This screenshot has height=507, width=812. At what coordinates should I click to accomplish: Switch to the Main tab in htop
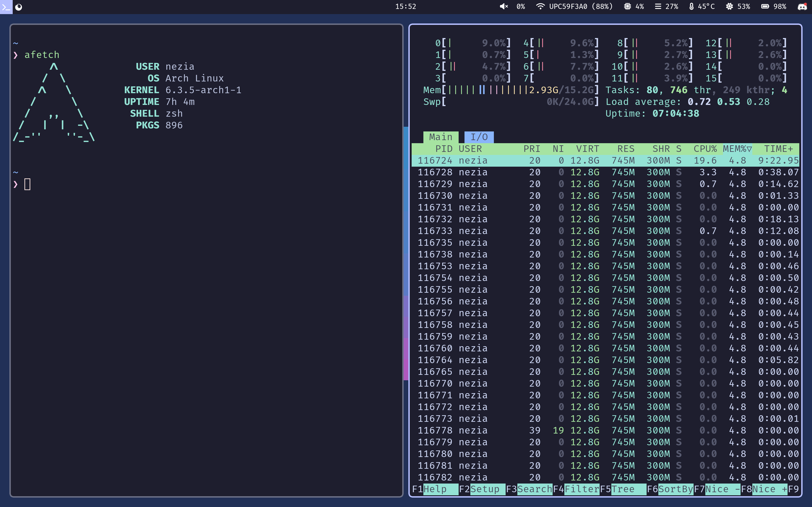click(440, 137)
